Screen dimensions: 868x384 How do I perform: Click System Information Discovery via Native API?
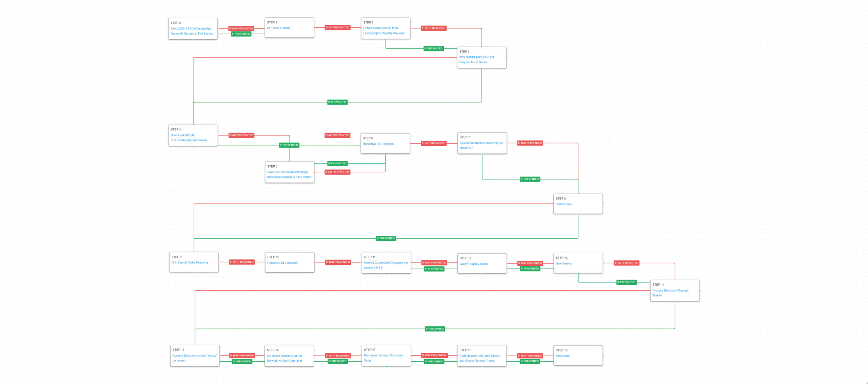click(481, 143)
